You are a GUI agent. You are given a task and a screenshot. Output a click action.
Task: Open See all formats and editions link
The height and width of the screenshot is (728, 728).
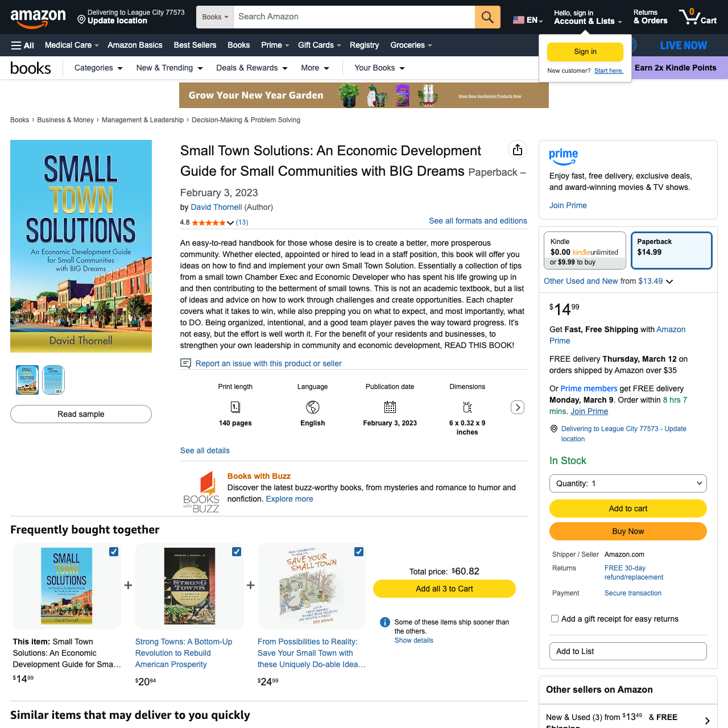coord(478,221)
